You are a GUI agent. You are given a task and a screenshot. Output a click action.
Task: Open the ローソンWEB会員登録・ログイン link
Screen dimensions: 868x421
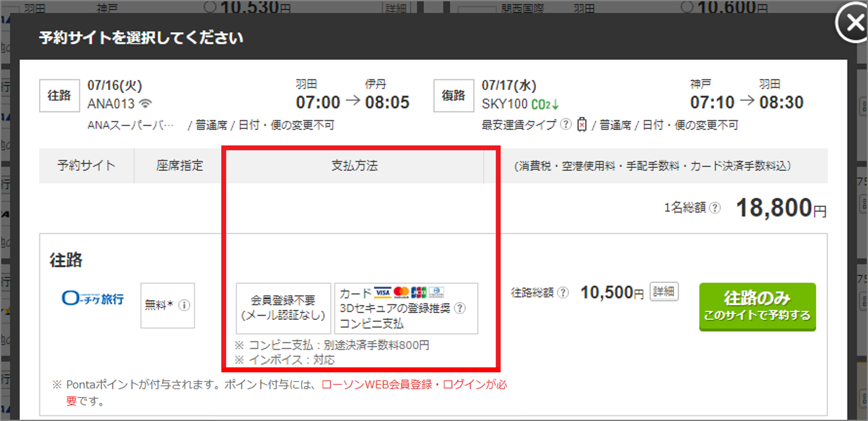pyautogui.click(x=414, y=385)
